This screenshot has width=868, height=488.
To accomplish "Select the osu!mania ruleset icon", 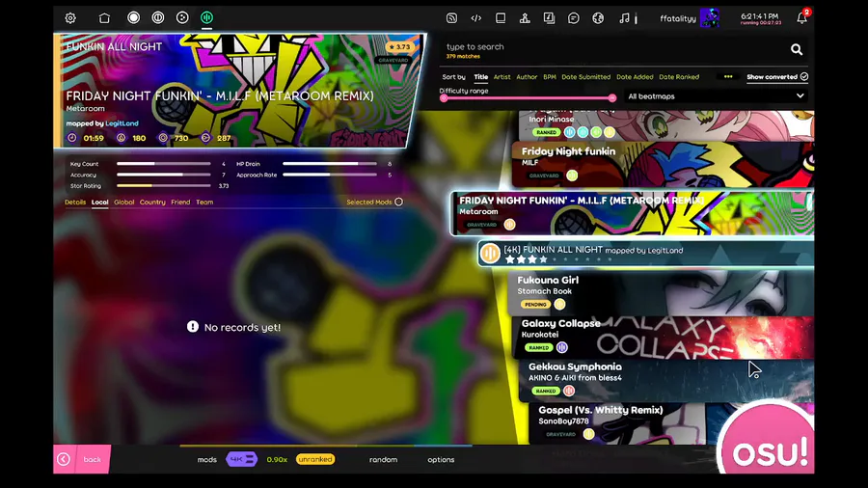I will point(206,17).
